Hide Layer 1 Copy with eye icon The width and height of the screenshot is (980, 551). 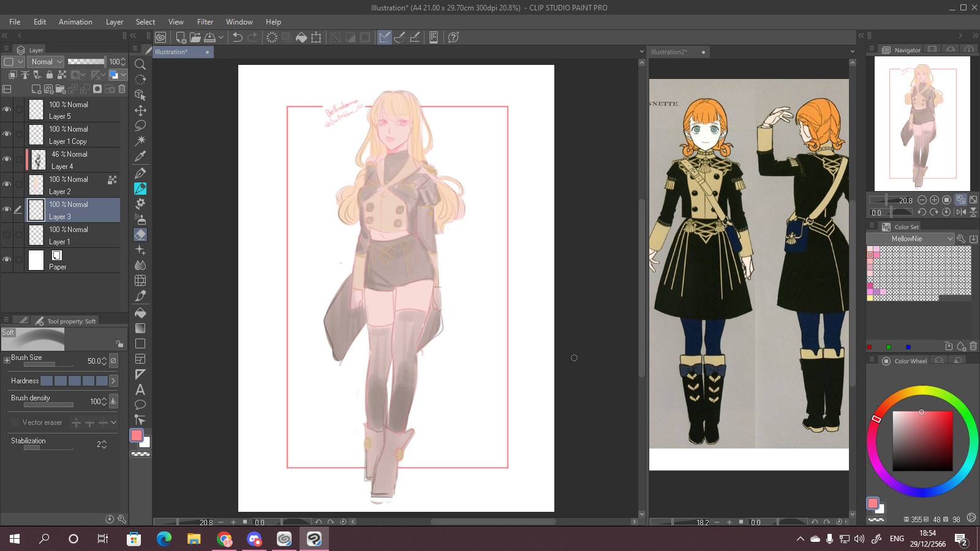pos(7,135)
